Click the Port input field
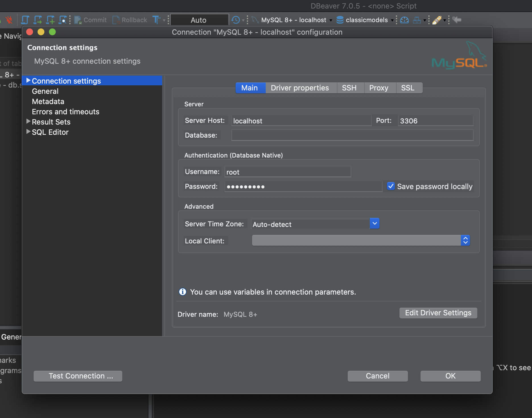The height and width of the screenshot is (418, 532). pos(436,121)
